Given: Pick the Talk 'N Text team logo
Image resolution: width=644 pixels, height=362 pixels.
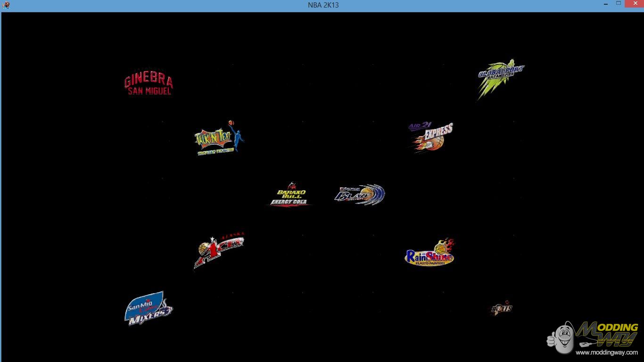Looking at the screenshot, I should click(219, 139).
